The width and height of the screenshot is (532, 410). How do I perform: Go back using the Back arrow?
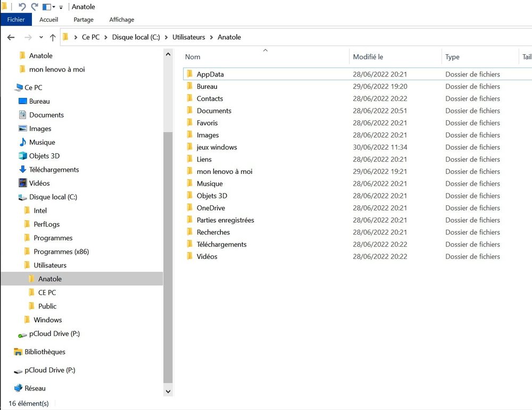pyautogui.click(x=11, y=37)
